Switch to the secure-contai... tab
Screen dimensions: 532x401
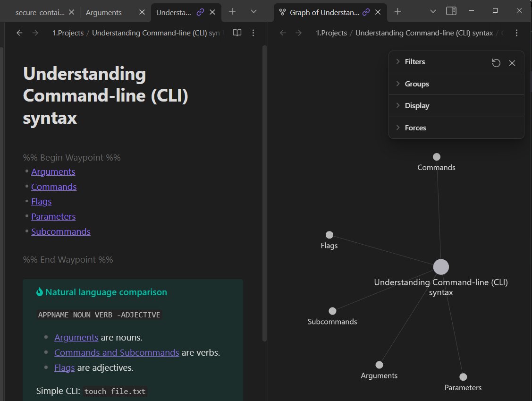(40, 13)
